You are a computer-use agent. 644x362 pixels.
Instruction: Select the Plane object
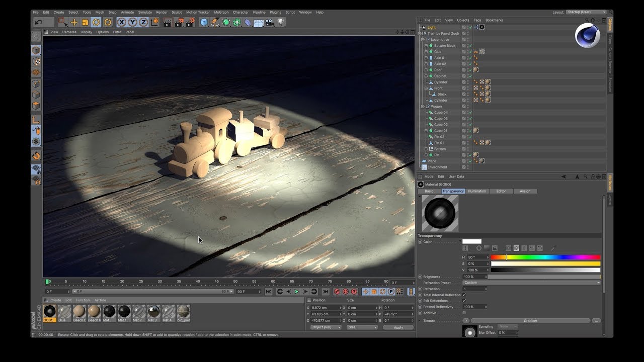432,161
